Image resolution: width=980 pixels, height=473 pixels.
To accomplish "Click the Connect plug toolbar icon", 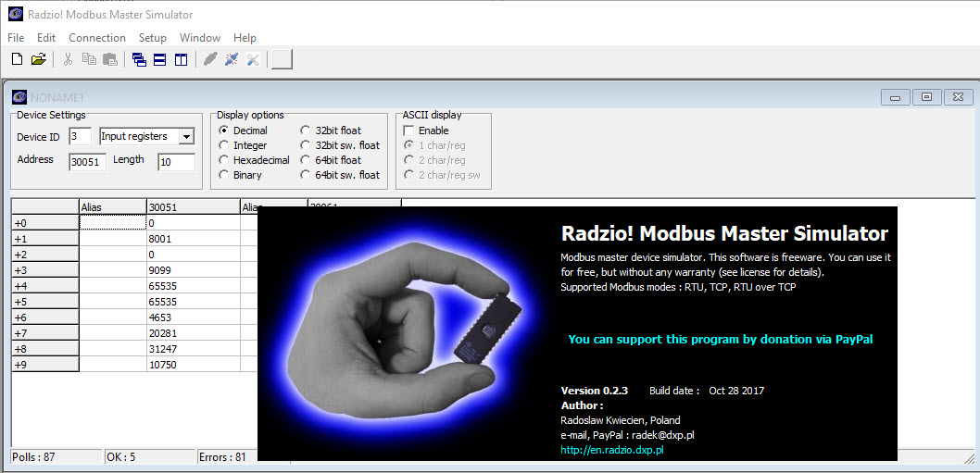I will click(x=210, y=59).
